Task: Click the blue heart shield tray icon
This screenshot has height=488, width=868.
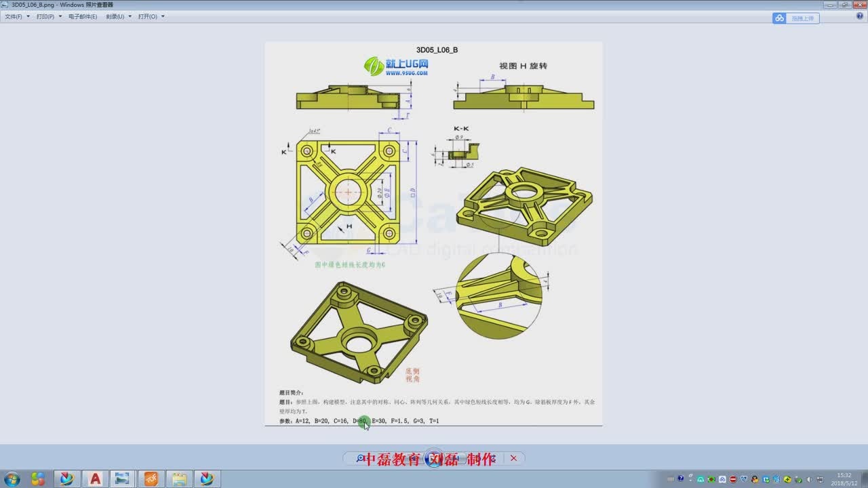Action: (744, 479)
